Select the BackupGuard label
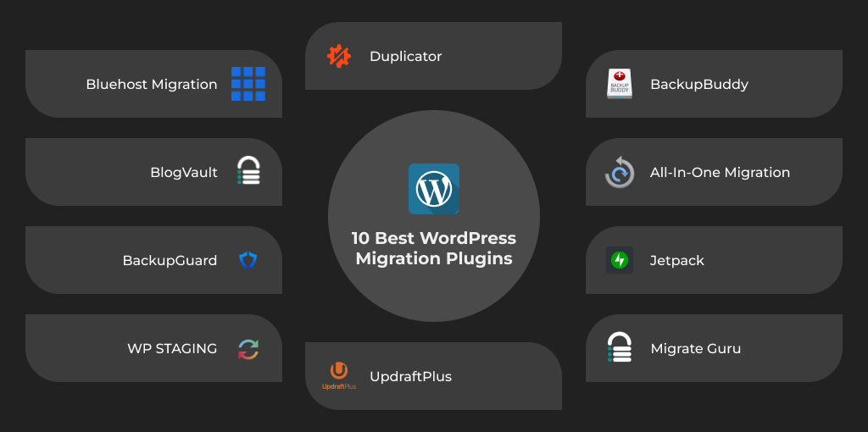This screenshot has width=868, height=432. coord(170,261)
